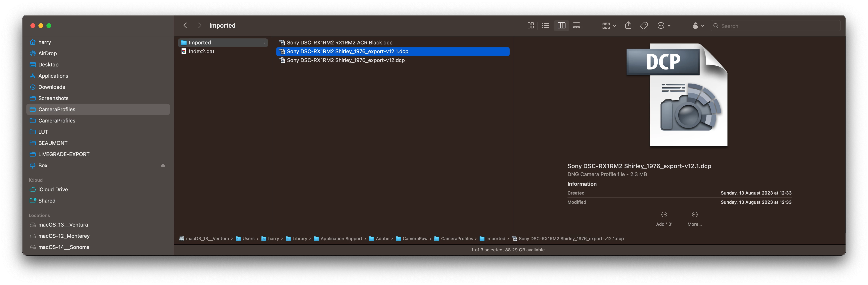Click the Share toolbar icon
This screenshot has width=868, height=285.
(628, 26)
